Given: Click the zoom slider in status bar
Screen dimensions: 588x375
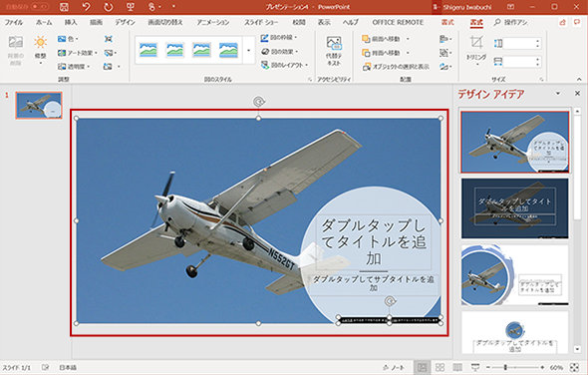Looking at the screenshot, I should 515,367.
